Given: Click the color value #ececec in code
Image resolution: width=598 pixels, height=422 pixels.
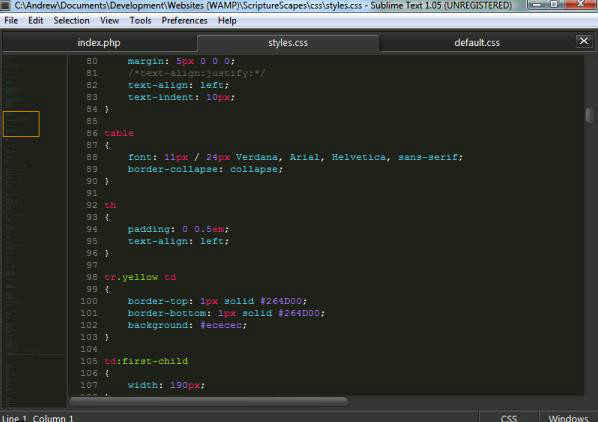Looking at the screenshot, I should (221, 325).
